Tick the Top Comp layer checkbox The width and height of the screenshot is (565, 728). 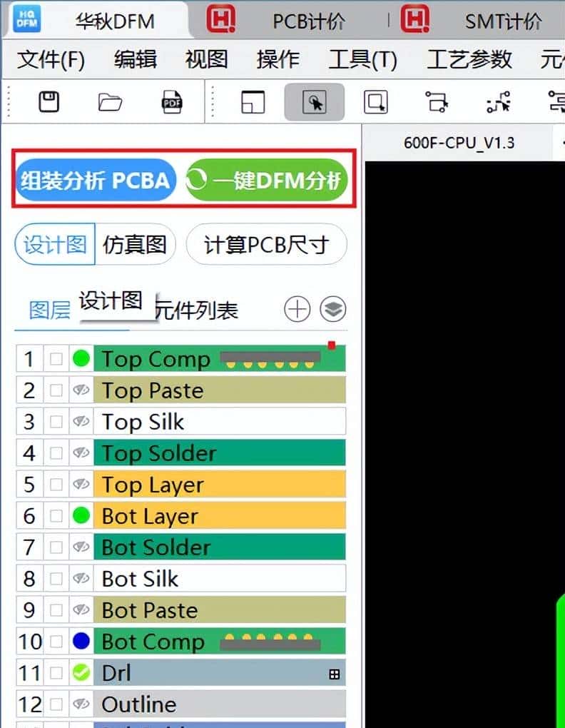point(56,359)
